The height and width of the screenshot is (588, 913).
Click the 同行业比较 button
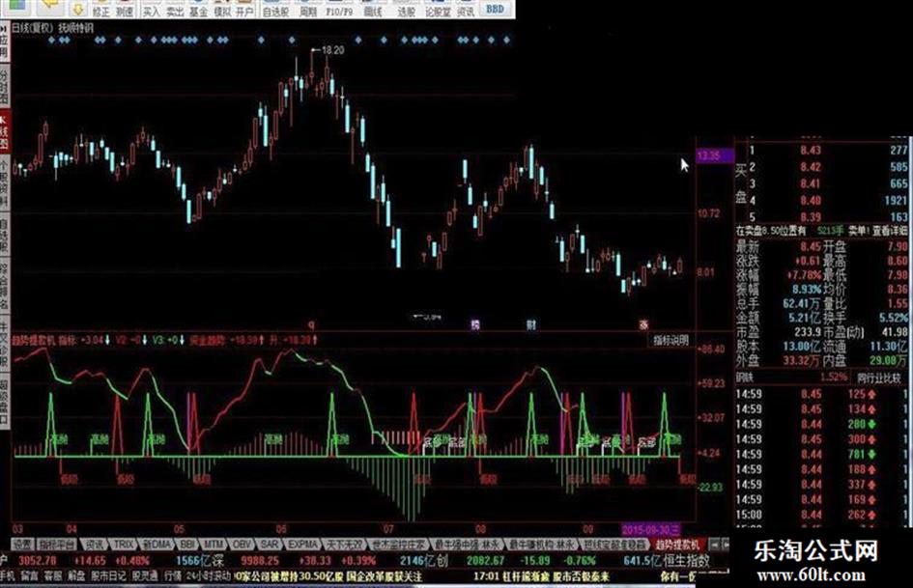coord(879,378)
